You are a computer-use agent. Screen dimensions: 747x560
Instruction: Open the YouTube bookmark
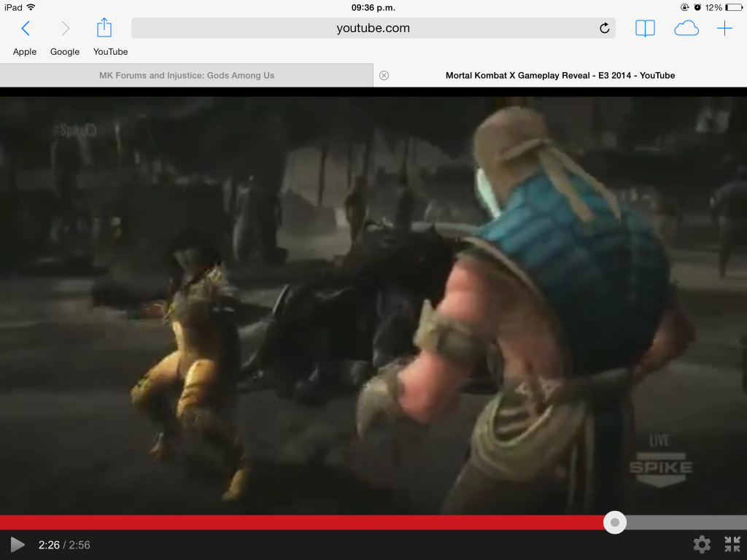click(111, 52)
